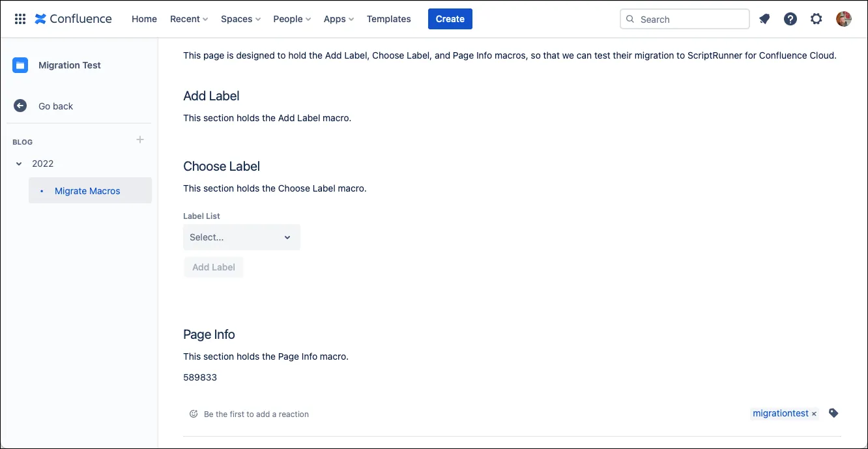Open the Label List Select dropdown
Image resolution: width=868 pixels, height=449 pixels.
(x=242, y=237)
